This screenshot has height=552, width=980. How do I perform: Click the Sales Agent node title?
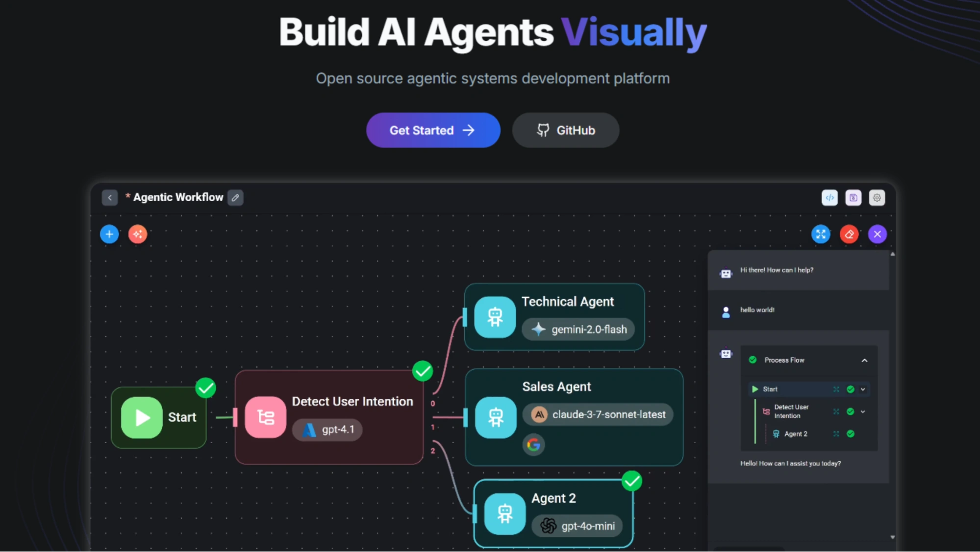[x=556, y=387]
